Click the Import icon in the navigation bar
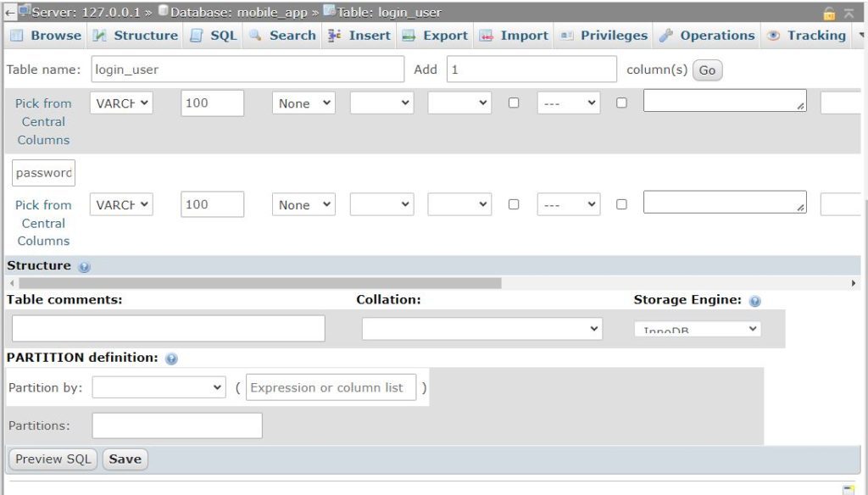868x495 pixels. (x=485, y=36)
